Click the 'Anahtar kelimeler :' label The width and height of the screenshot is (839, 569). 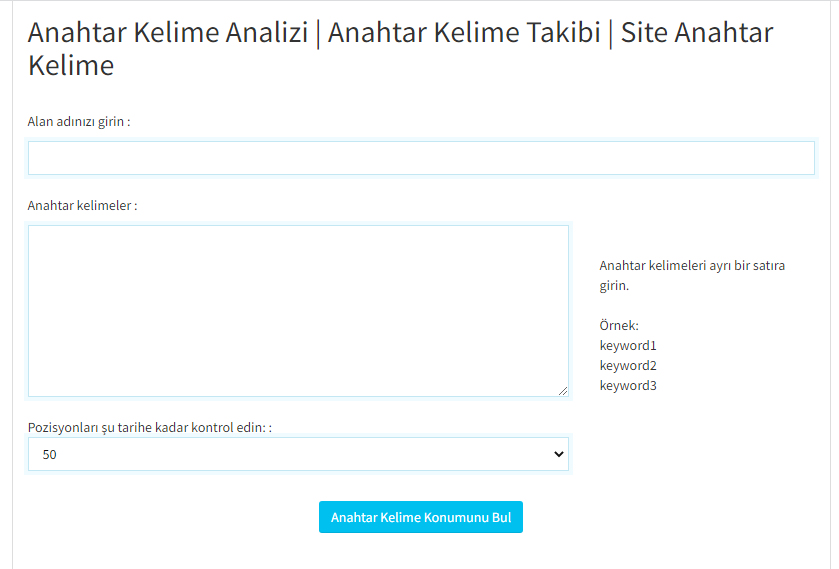82,206
